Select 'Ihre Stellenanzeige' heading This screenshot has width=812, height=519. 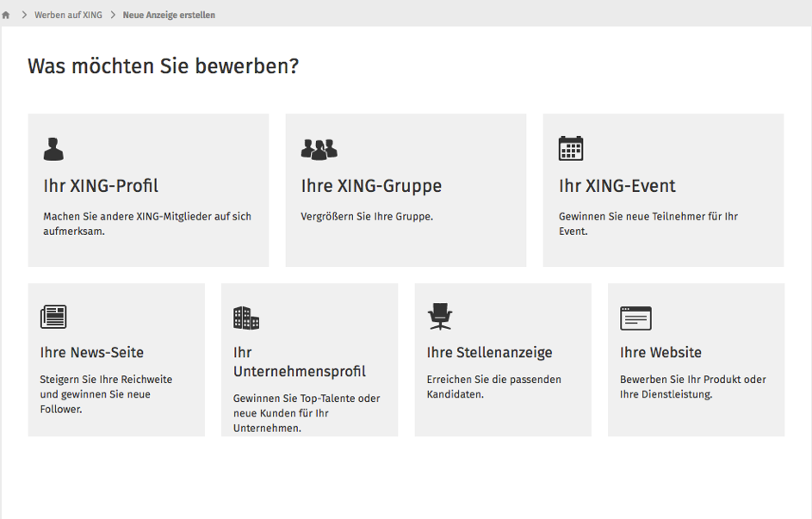(489, 352)
